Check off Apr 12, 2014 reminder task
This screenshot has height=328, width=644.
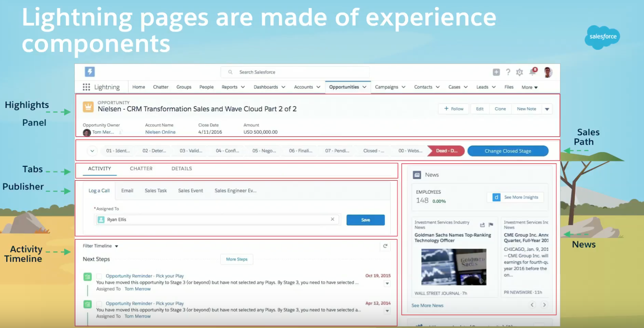[99, 304]
